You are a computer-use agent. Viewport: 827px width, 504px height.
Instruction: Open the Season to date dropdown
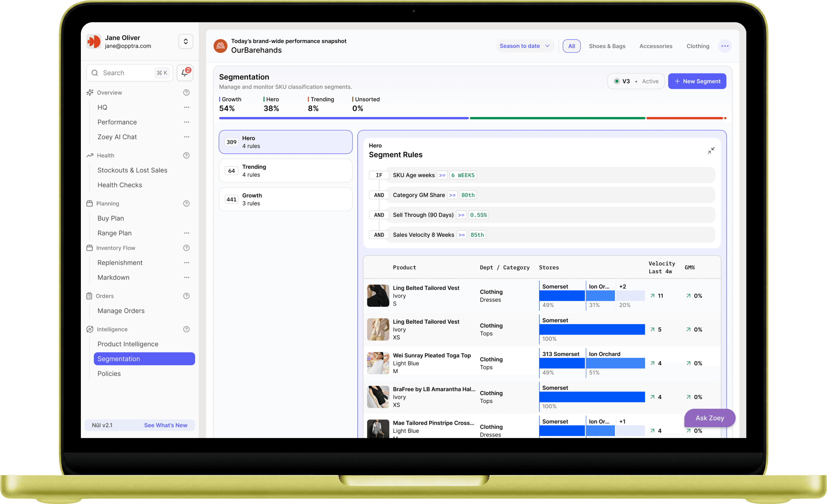click(524, 46)
